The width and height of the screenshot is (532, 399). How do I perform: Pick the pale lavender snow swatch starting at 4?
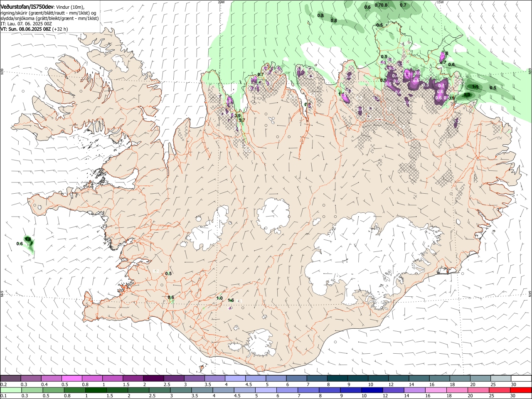pyautogui.click(x=235, y=379)
